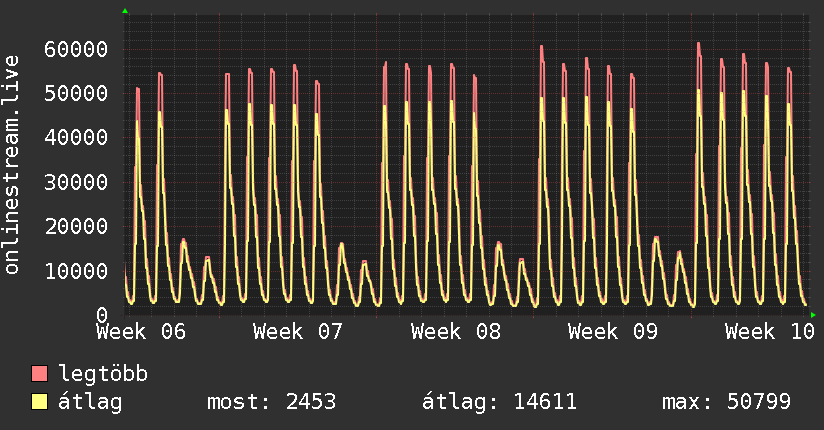Screen dimensions: 824x430
Task: Click the 0 y-axis label
Action: pyautogui.click(x=102, y=315)
